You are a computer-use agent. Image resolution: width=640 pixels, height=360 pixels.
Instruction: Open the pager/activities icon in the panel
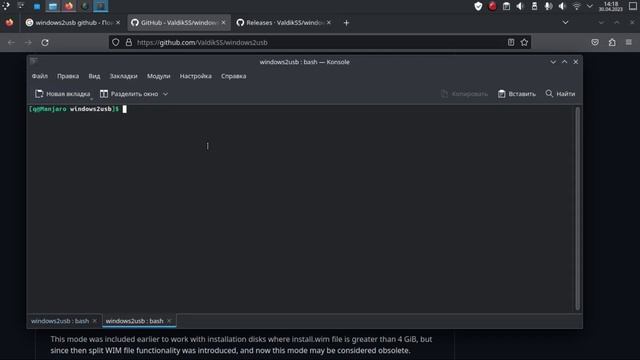21,6
